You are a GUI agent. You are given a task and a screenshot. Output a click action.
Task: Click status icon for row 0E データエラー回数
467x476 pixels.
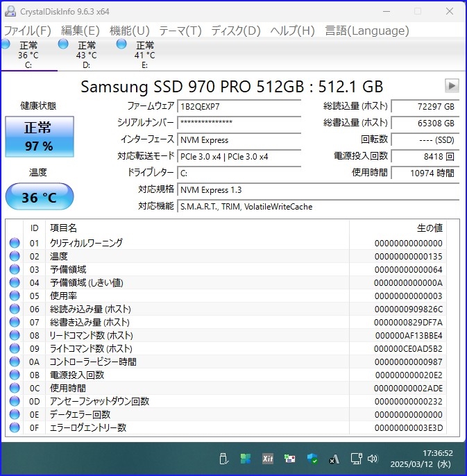click(15, 414)
